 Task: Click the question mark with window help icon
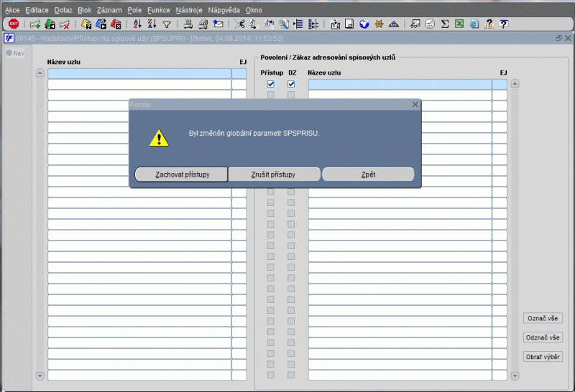click(505, 24)
